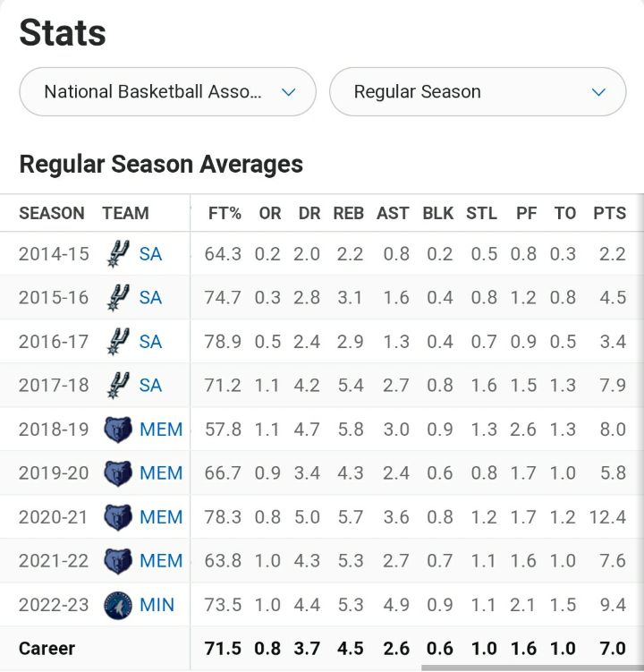This screenshot has width=644, height=672.
Task: Open the Regular Season dropdown
Action: click(478, 92)
